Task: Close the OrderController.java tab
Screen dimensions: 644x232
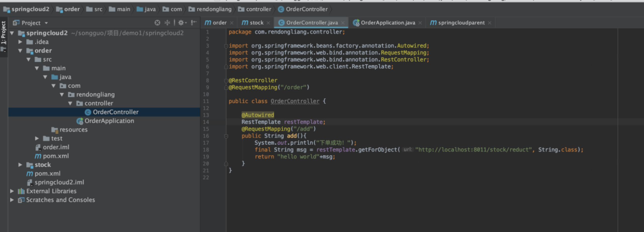Action: [343, 23]
